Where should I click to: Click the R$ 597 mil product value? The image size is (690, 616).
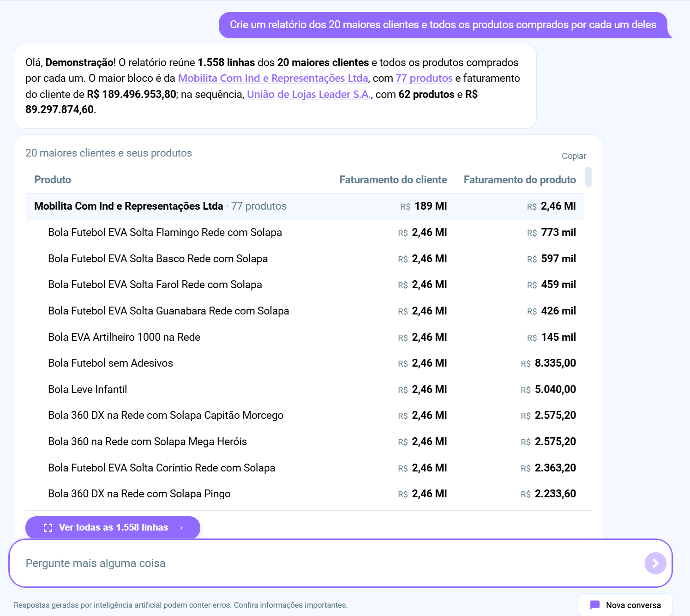pos(552,259)
